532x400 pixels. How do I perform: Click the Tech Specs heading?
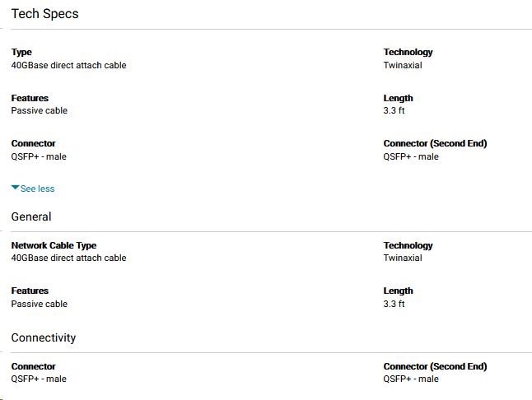tap(44, 14)
